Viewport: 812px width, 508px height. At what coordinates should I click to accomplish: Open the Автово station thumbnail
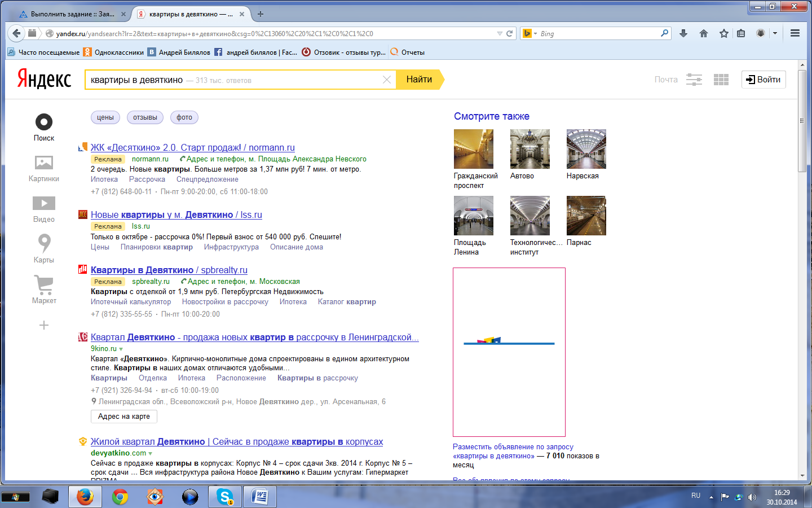(530, 149)
